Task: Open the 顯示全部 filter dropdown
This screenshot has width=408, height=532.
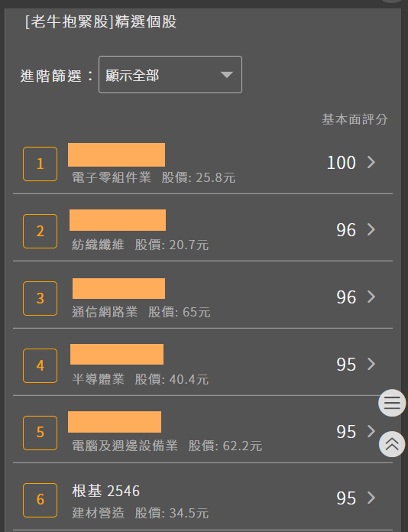Action: point(170,75)
